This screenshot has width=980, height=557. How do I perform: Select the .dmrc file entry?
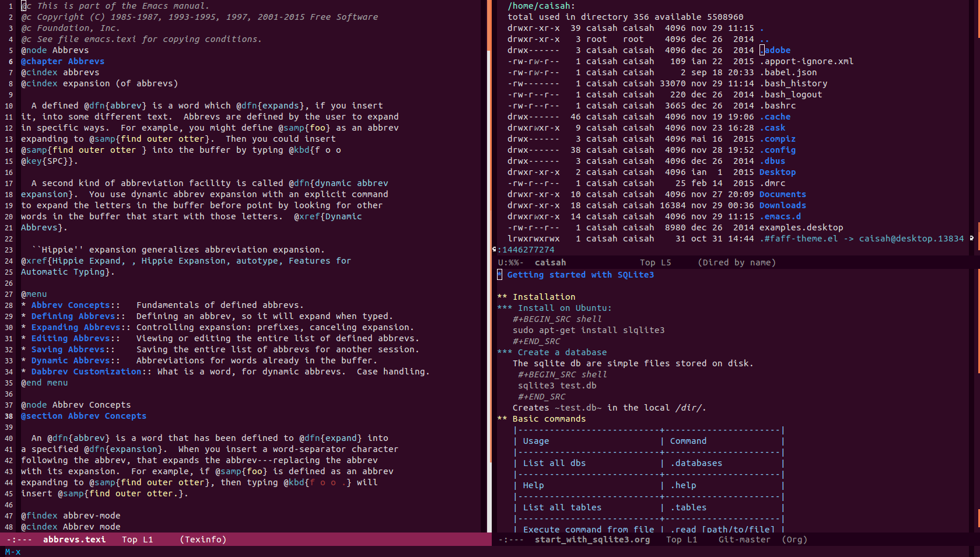[772, 183]
